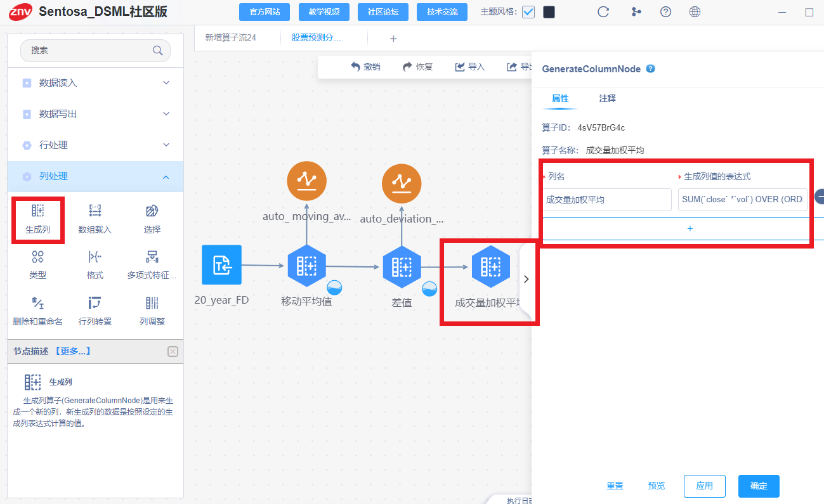Open the 股票预测分 tab

pyautogui.click(x=317, y=38)
